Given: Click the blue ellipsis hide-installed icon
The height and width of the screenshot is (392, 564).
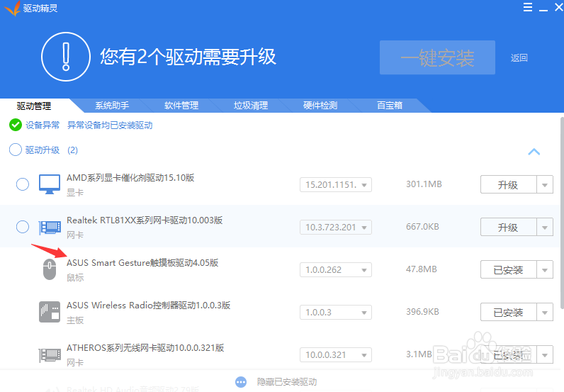Looking at the screenshot, I should (241, 382).
